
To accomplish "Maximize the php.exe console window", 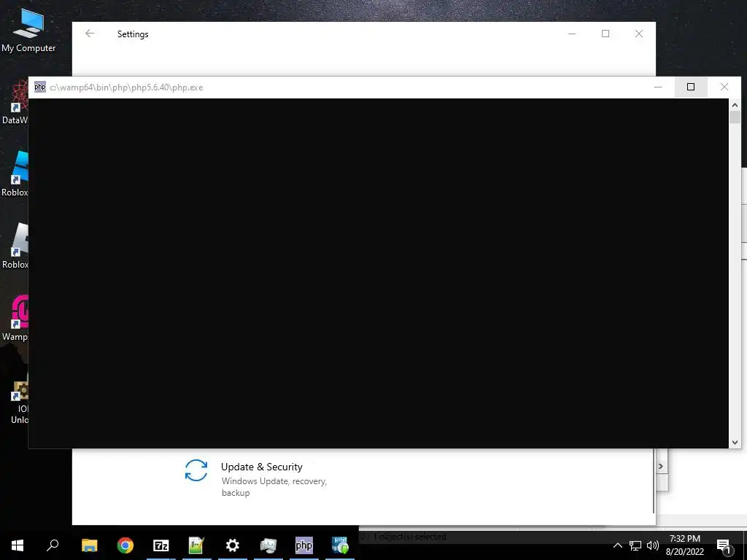I will (691, 87).
